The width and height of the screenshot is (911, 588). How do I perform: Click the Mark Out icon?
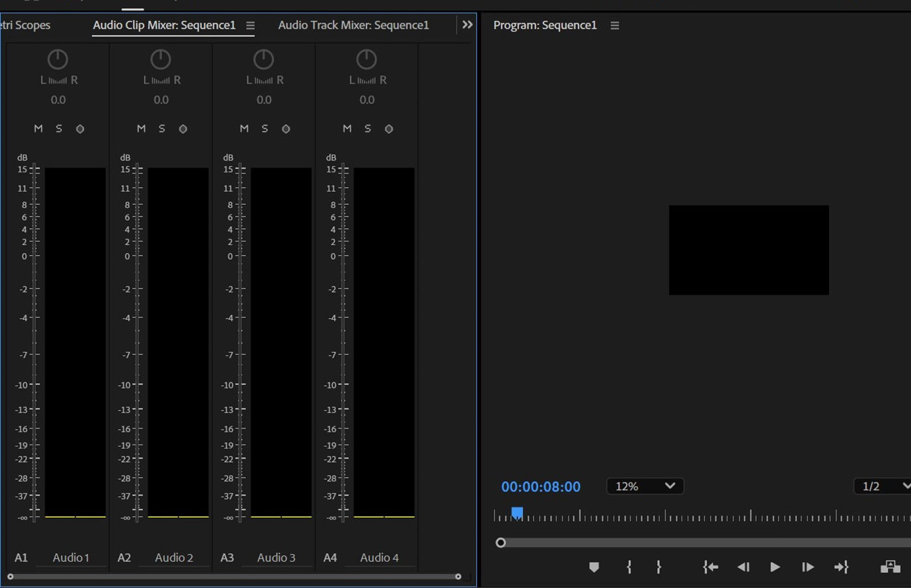click(659, 567)
